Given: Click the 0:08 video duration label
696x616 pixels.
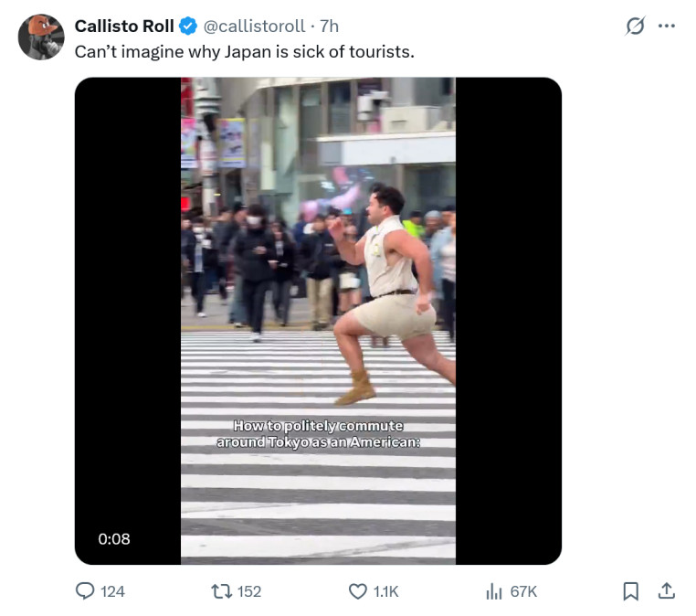Looking at the screenshot, I should 114,538.
